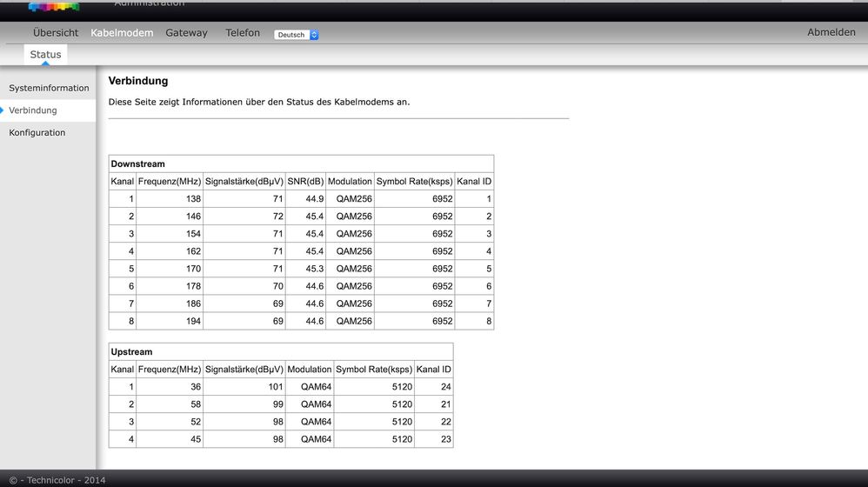
Task: Click upstream Kanal ID value 24
Action: pos(445,387)
